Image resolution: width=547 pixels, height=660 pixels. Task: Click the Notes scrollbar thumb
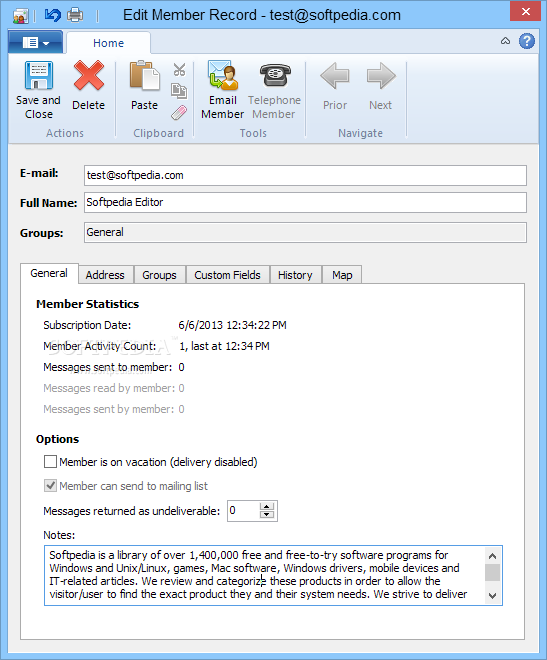pos(493,572)
